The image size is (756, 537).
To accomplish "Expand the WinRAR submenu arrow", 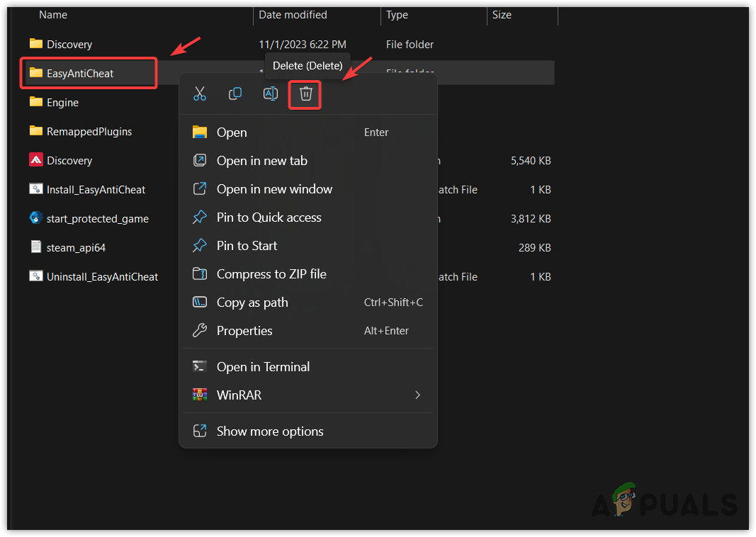I will tap(417, 395).
